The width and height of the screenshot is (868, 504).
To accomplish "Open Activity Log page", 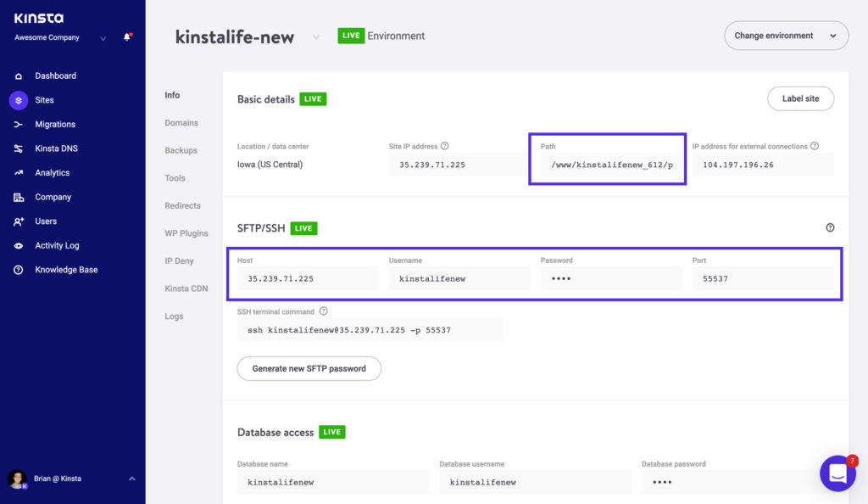I will click(57, 246).
